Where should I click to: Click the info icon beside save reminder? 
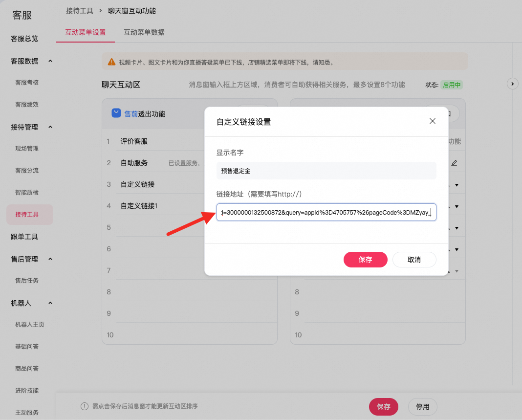(84, 406)
